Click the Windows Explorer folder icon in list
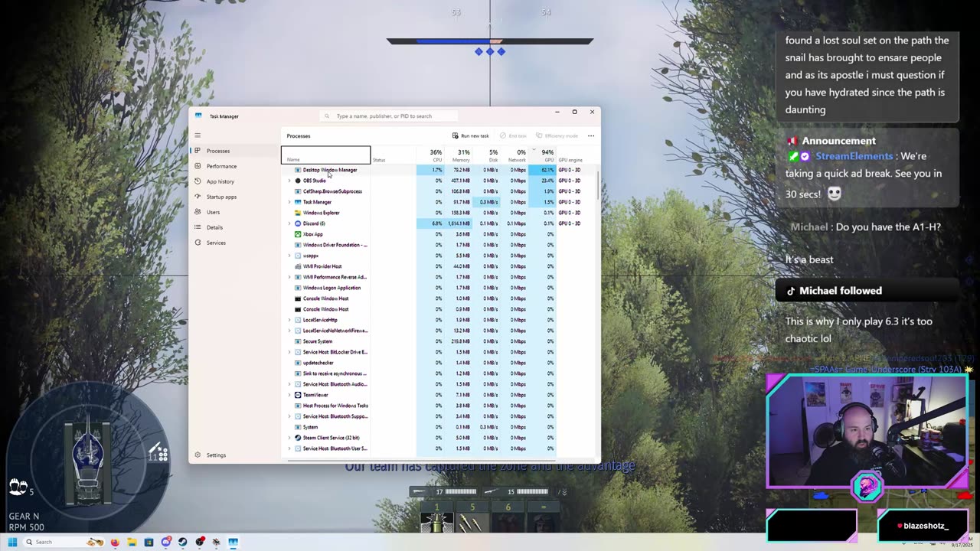980x551 pixels. (298, 213)
